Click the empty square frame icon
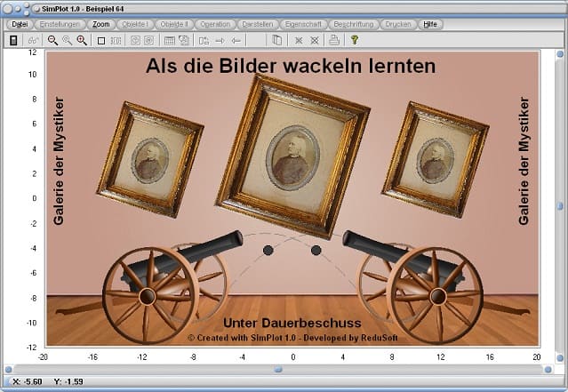The image size is (568, 392). (101, 41)
